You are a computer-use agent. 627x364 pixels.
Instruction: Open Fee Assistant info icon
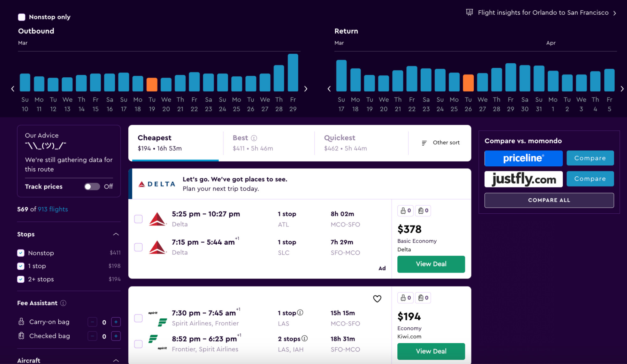pos(63,303)
